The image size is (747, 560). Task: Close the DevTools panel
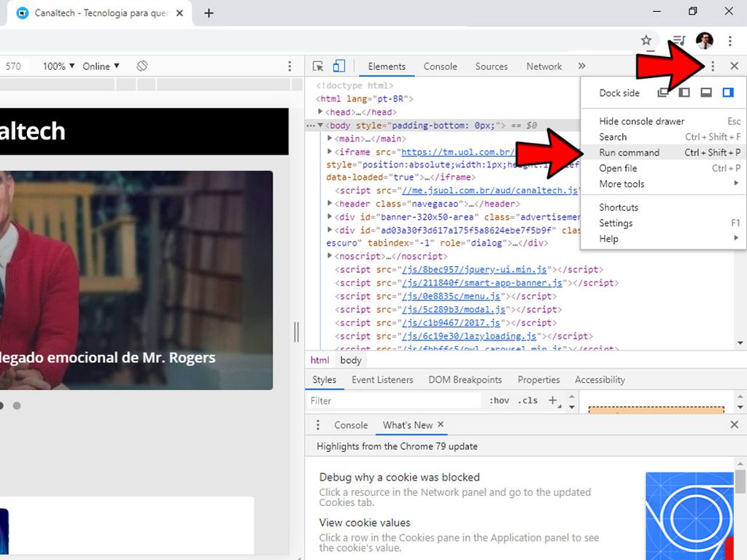734,66
